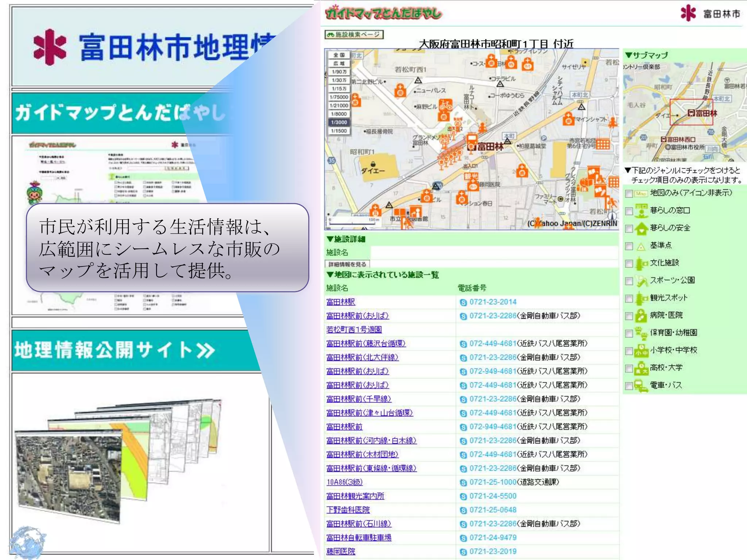Viewport: 747px width, 560px height.
Task: Switch map scale to 広域
Action: tap(339, 63)
